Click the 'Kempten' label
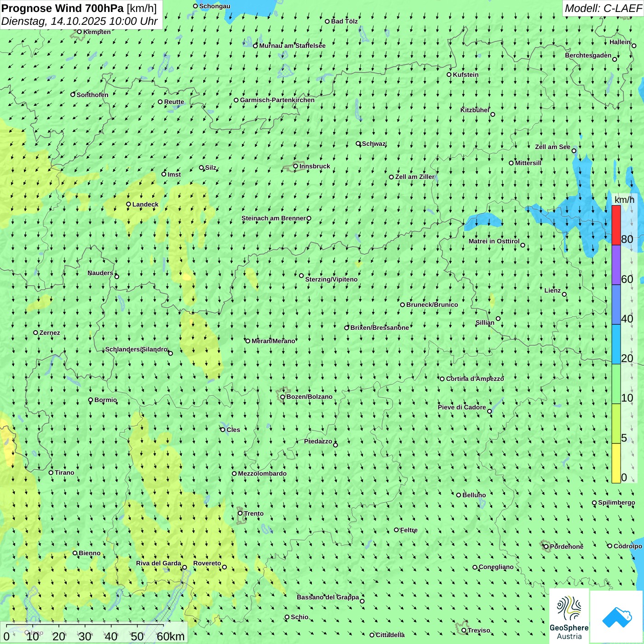Viewport: 644px width, 644px height. (x=97, y=32)
